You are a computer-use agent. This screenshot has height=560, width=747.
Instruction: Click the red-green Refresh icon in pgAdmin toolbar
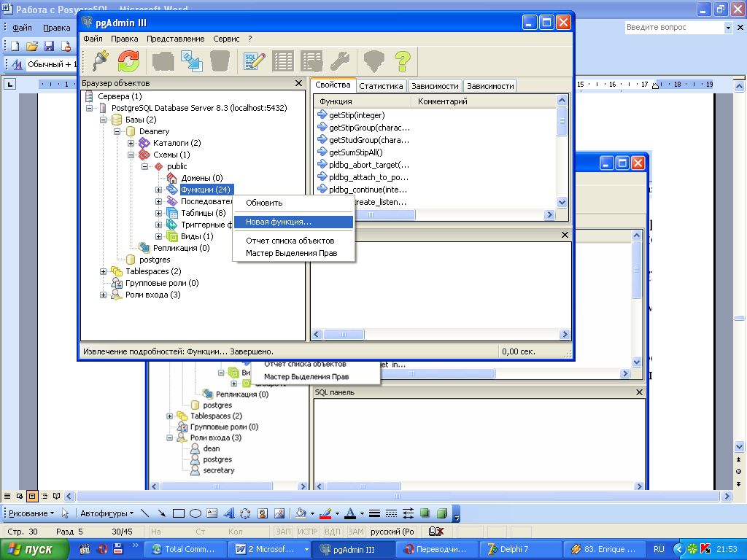pos(128,61)
